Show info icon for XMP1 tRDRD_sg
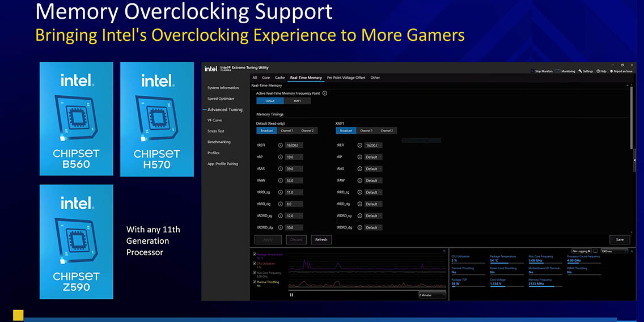Image resolution: width=644 pixels, height=322 pixels. click(x=360, y=215)
